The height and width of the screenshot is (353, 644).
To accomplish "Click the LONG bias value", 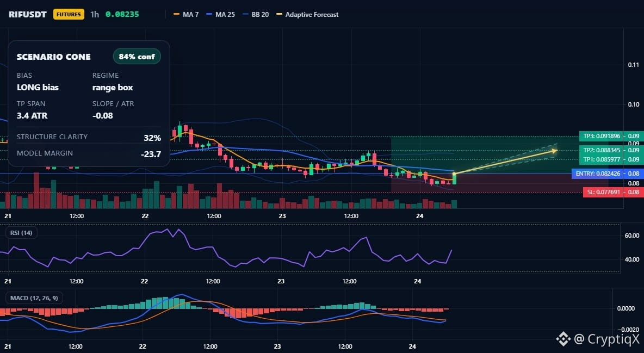I will [x=38, y=87].
